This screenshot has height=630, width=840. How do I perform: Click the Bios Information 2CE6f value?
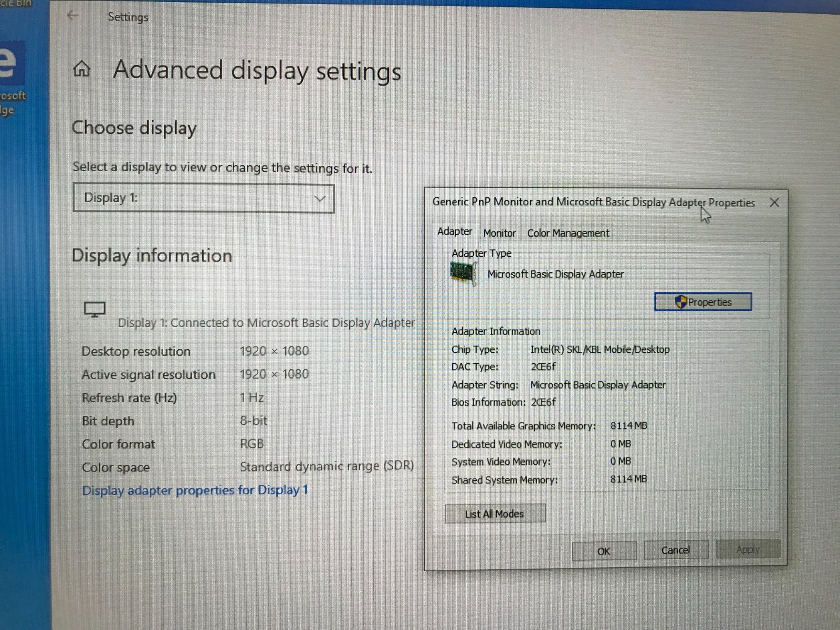coord(543,402)
